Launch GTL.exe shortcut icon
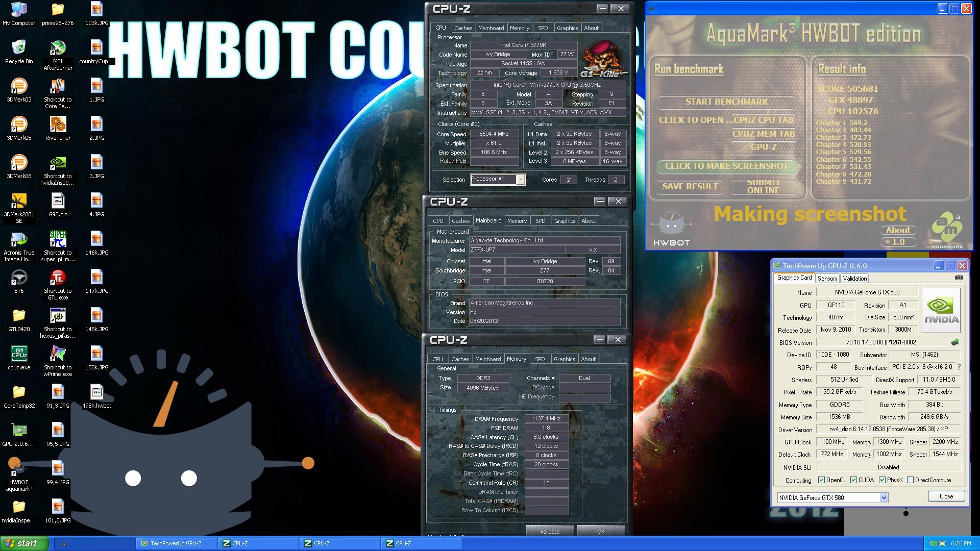Viewport: 980px width, 551px height. [58, 285]
